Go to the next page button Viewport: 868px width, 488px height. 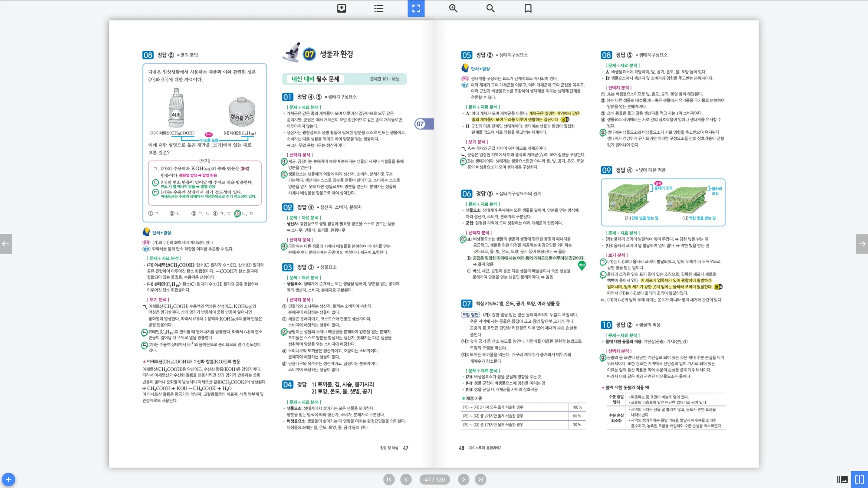464,479
